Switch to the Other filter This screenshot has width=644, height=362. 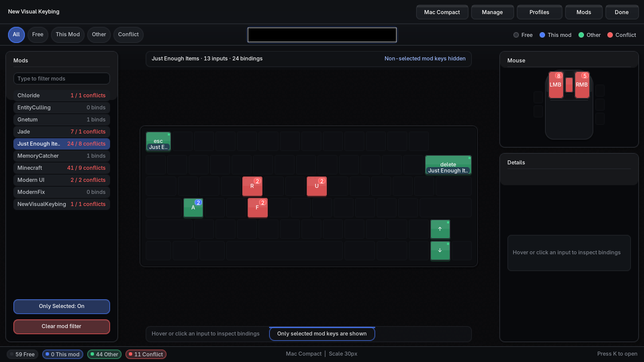[x=99, y=35]
